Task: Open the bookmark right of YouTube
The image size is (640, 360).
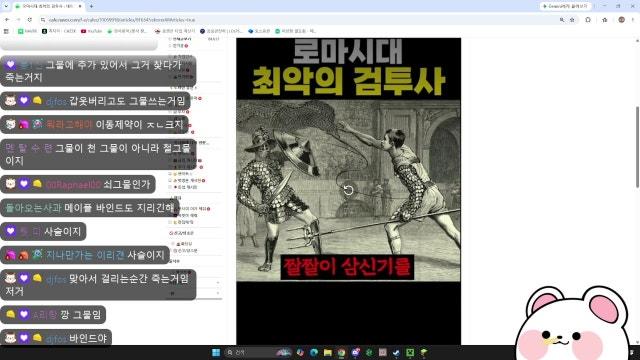Action: (x=127, y=31)
